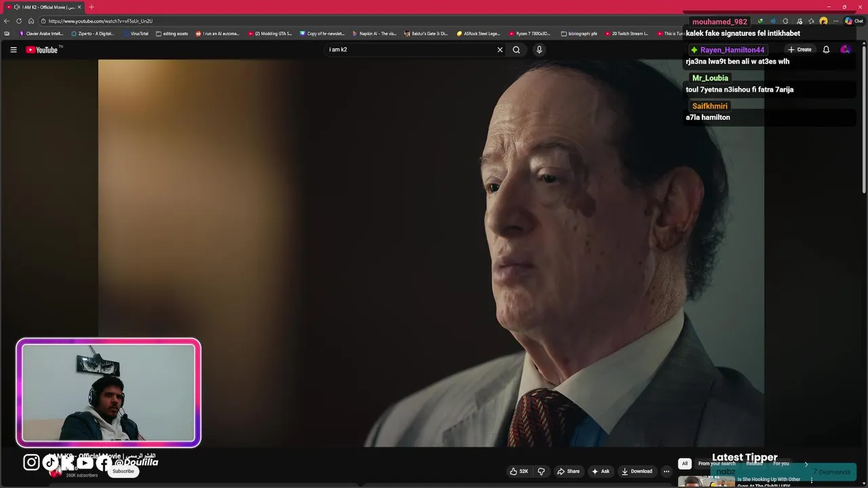Open the VirusTotal bookmark

click(x=136, y=33)
